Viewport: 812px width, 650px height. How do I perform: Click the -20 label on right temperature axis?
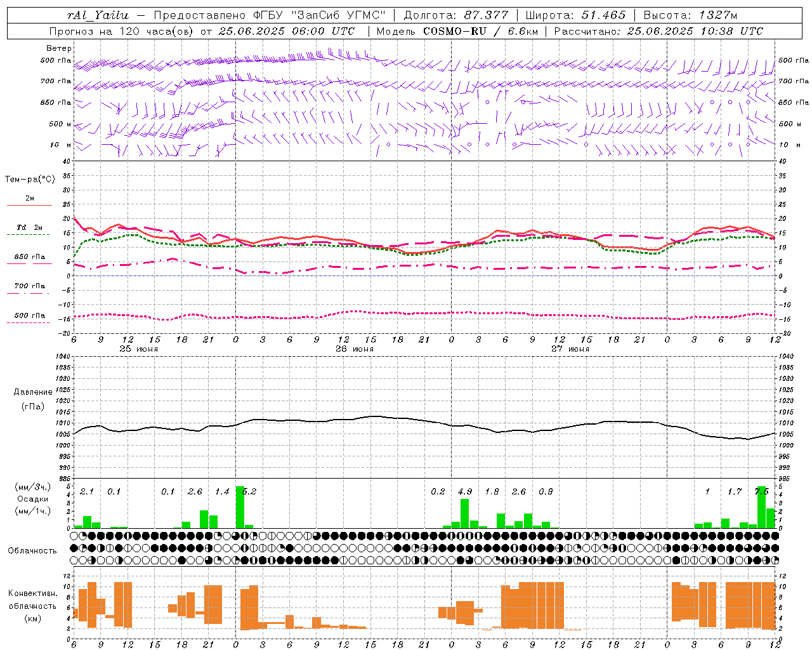tap(784, 333)
